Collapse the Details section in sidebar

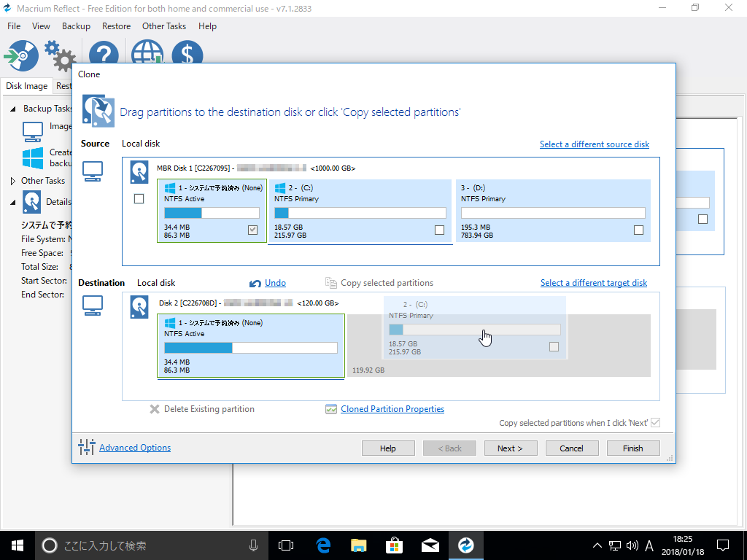[13, 202]
